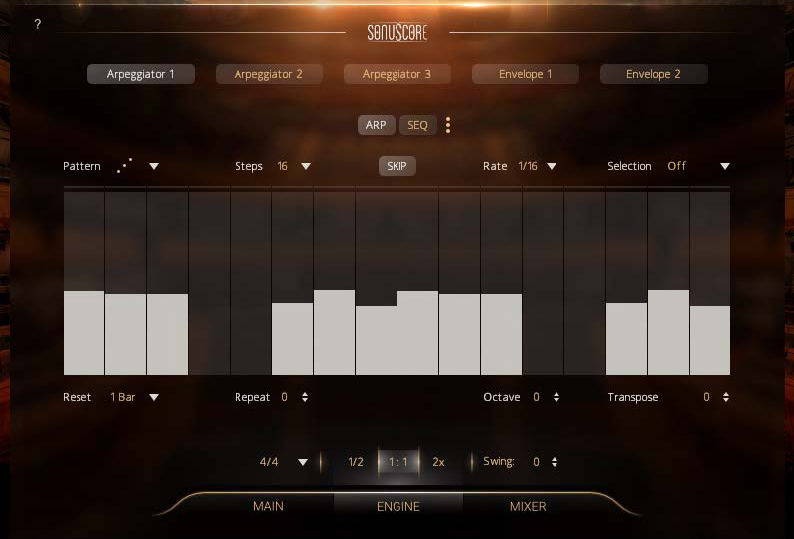Image resolution: width=794 pixels, height=539 pixels.
Task: Click the dotted Pattern shape icon
Action: 125,166
